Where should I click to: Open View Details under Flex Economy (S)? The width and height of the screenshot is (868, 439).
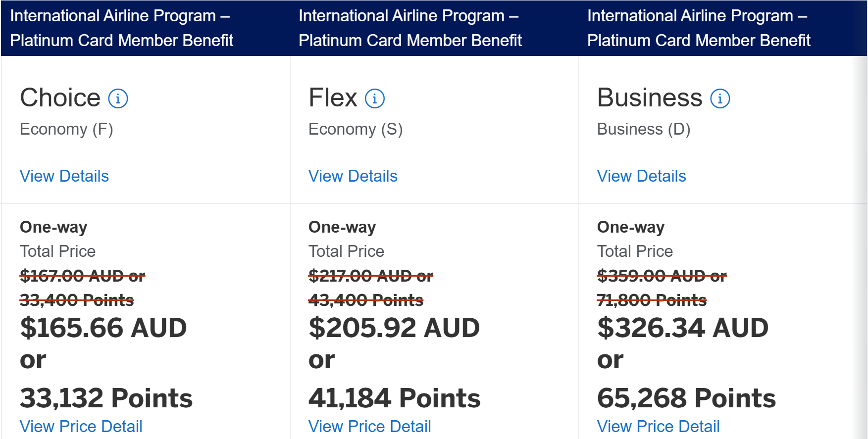pyautogui.click(x=353, y=176)
